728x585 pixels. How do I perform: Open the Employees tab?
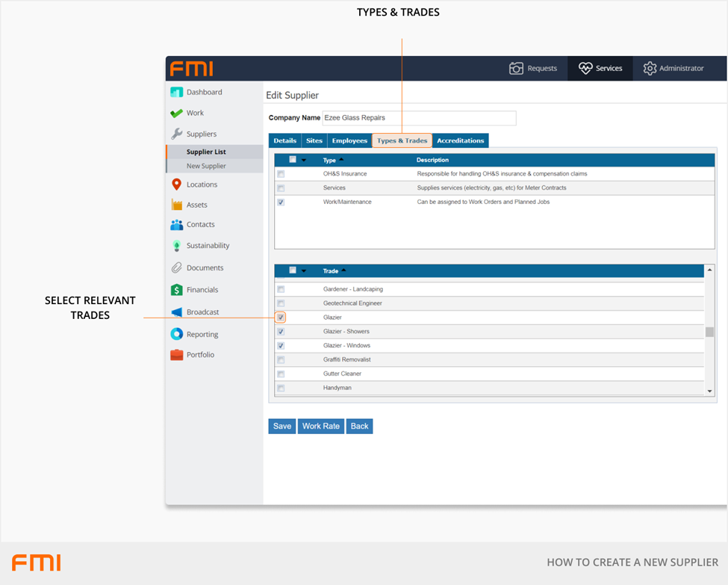pyautogui.click(x=349, y=140)
